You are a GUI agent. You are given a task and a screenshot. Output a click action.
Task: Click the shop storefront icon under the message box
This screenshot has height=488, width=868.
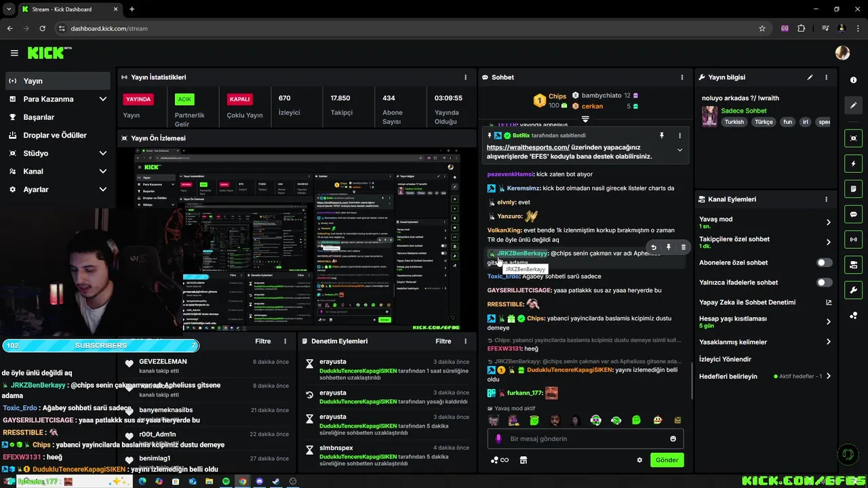(x=523, y=460)
